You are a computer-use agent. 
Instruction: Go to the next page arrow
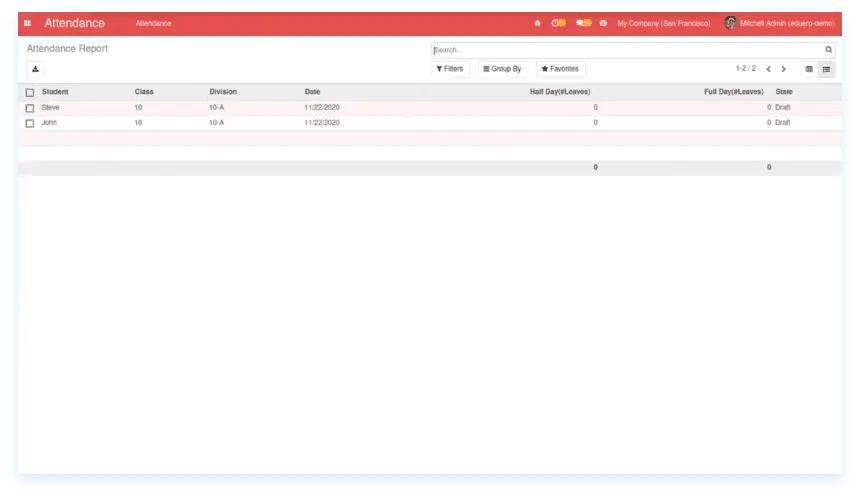[x=783, y=69]
